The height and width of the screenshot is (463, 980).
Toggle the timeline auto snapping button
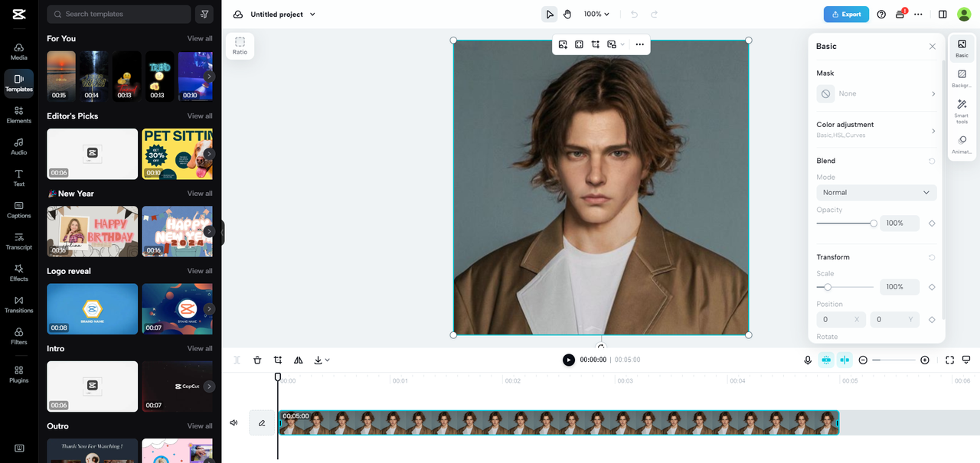[x=826, y=360]
